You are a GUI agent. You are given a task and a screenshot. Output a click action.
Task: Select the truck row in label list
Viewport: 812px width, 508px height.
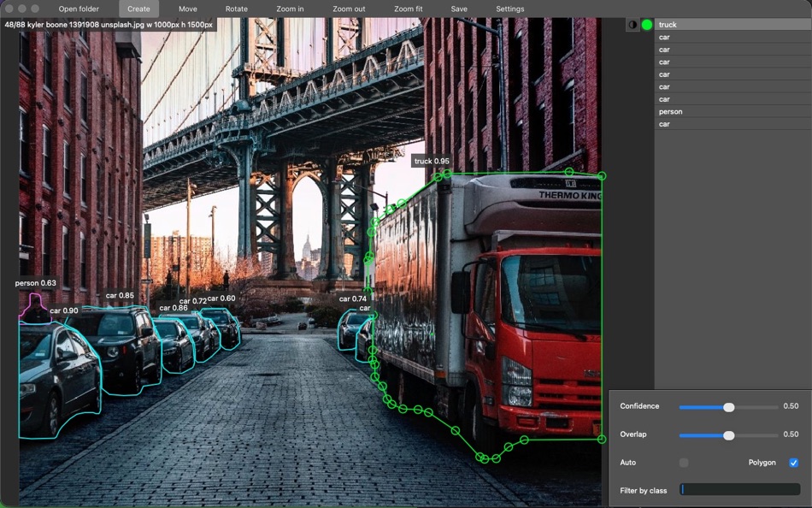[x=733, y=24]
